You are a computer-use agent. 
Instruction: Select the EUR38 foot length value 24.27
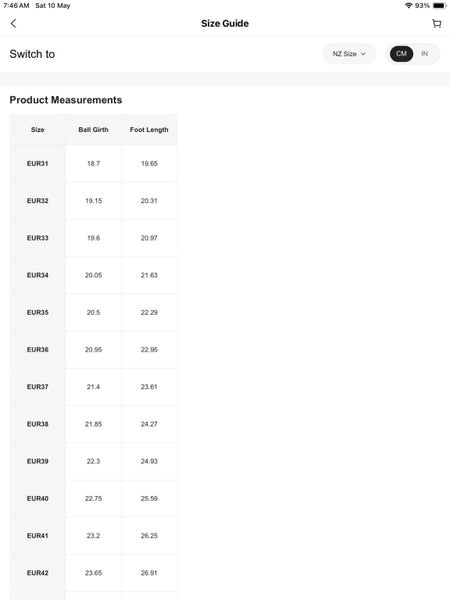[149, 424]
